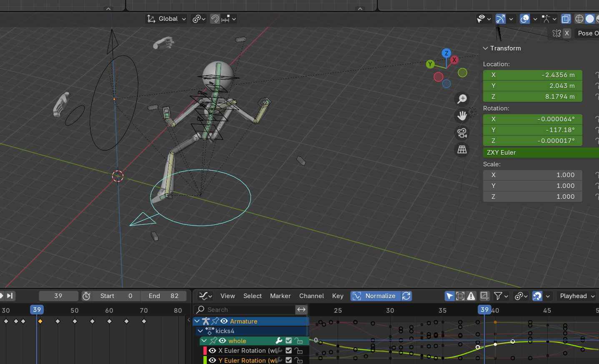The height and width of the screenshot is (364, 599).
Task: Open the Playhead pivot dropdown
Action: 576,296
